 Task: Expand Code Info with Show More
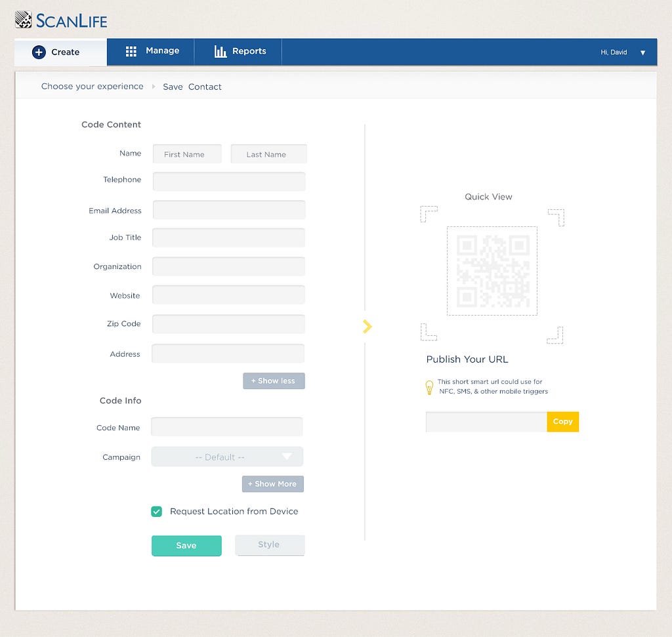pos(272,484)
